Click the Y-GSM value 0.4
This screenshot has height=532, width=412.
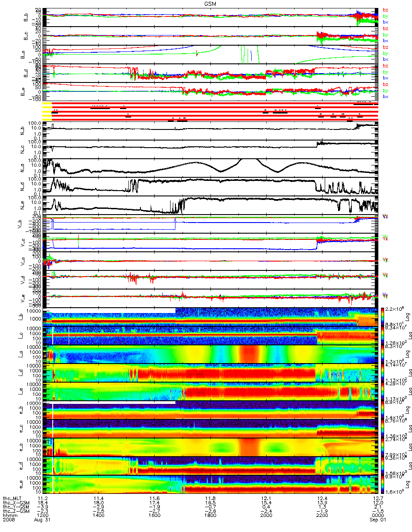267,507
